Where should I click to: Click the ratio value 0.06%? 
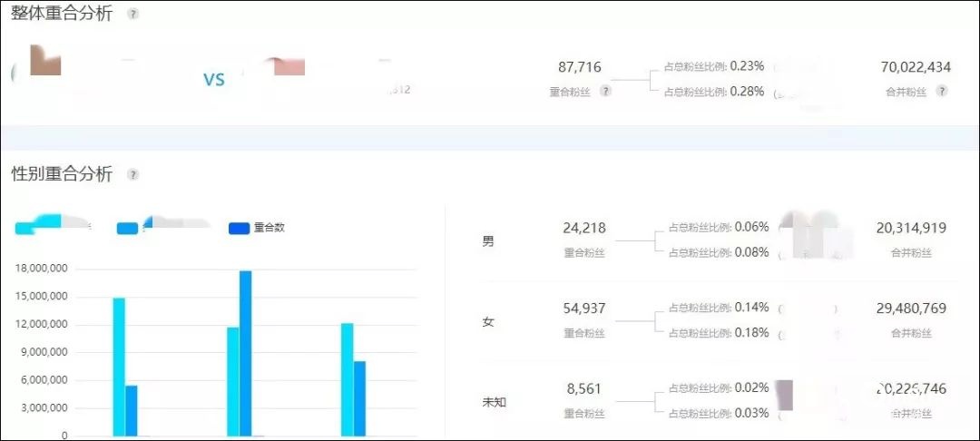point(752,228)
